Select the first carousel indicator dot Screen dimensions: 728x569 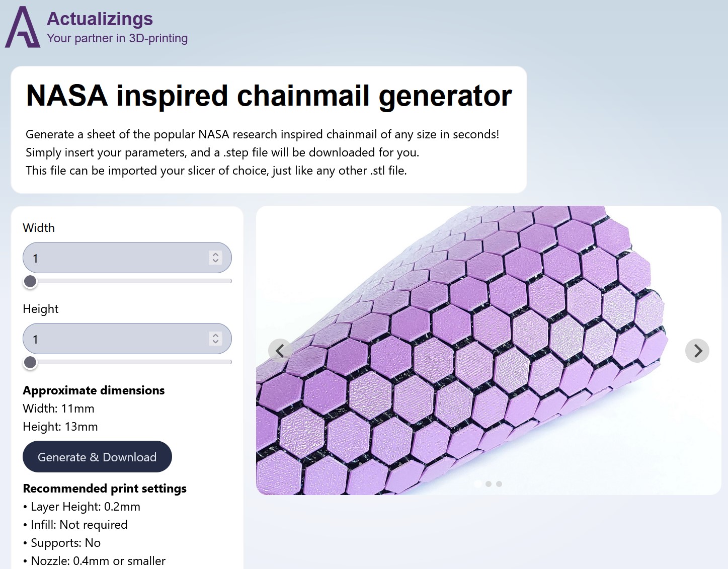(477, 483)
